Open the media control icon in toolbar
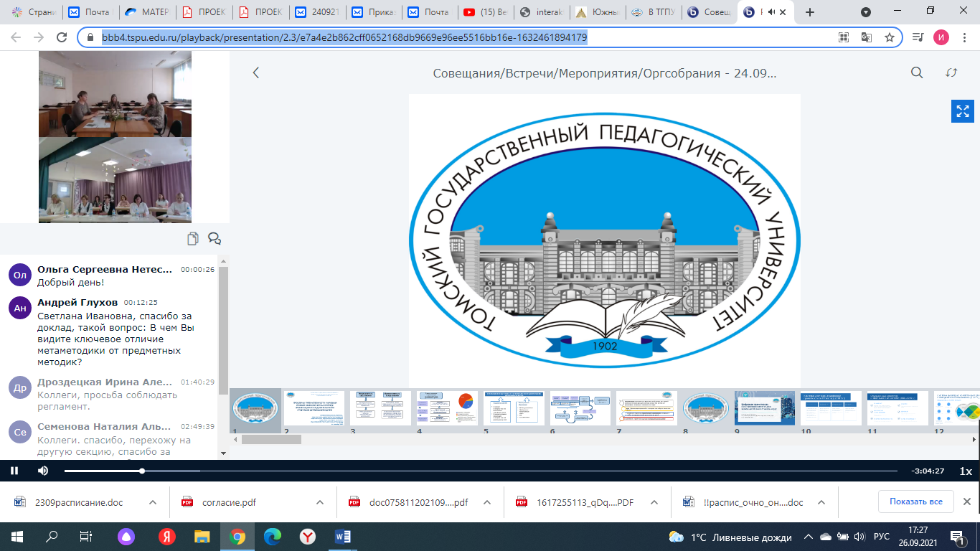Screen dimensions: 980x551 918,37
